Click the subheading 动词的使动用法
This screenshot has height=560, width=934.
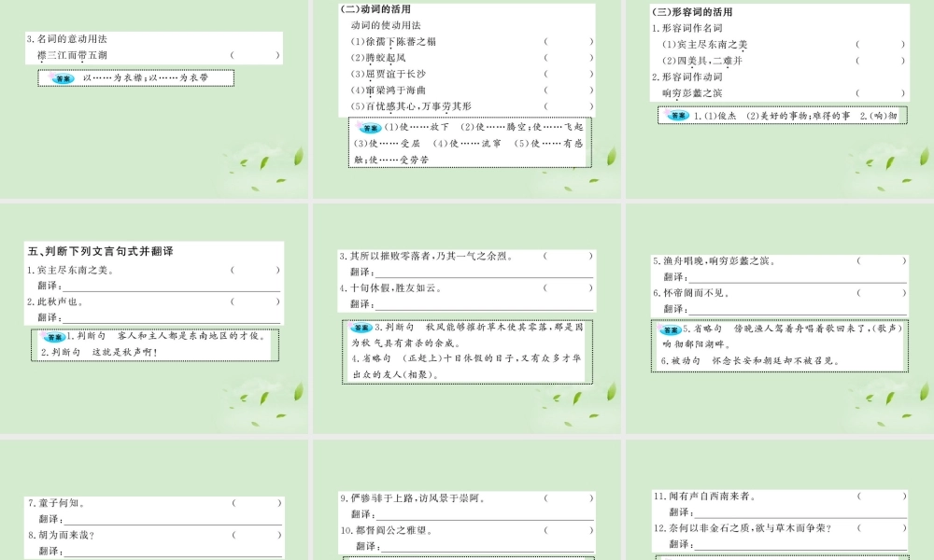(386, 25)
